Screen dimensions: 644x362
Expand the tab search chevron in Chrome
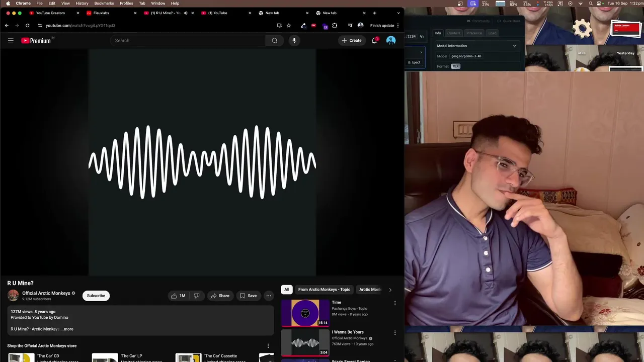click(398, 13)
